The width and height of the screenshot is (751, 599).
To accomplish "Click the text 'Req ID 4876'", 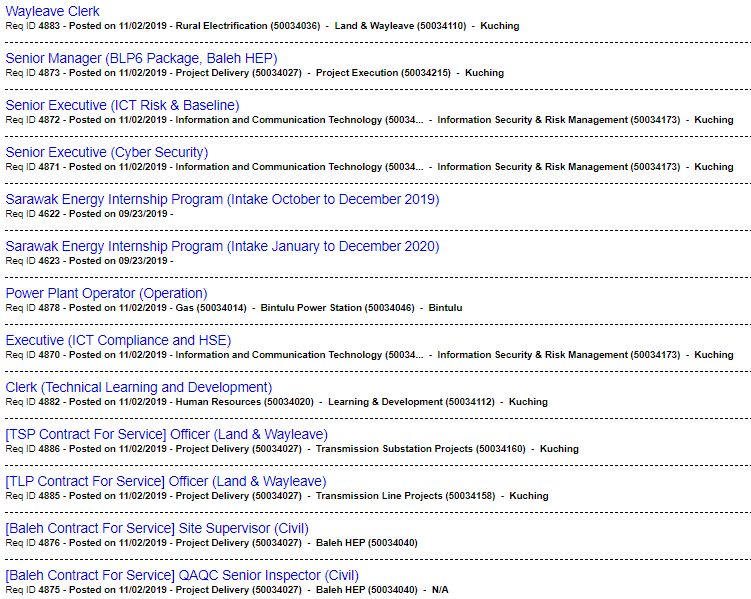I will coord(33,542).
